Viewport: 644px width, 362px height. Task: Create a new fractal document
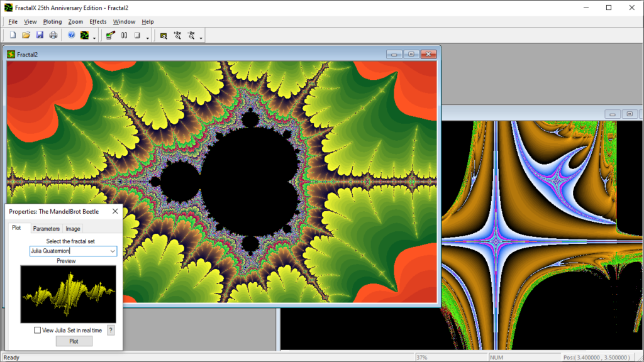13,35
